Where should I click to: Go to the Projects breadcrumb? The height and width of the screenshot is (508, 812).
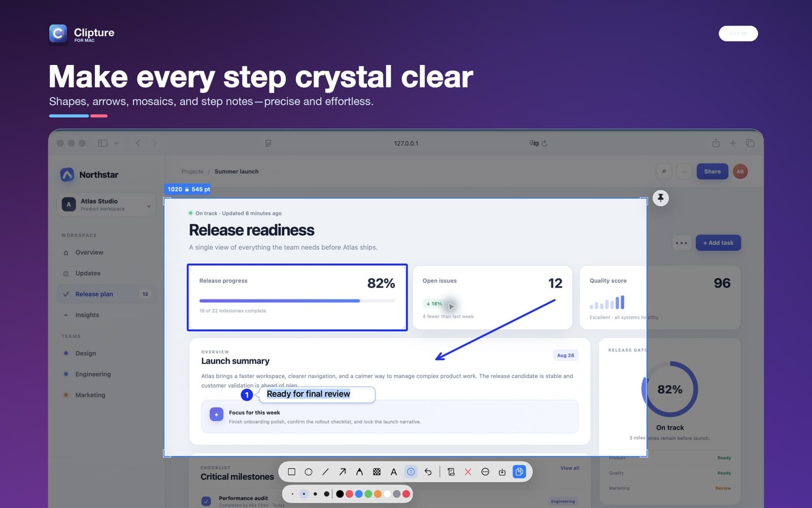point(192,172)
